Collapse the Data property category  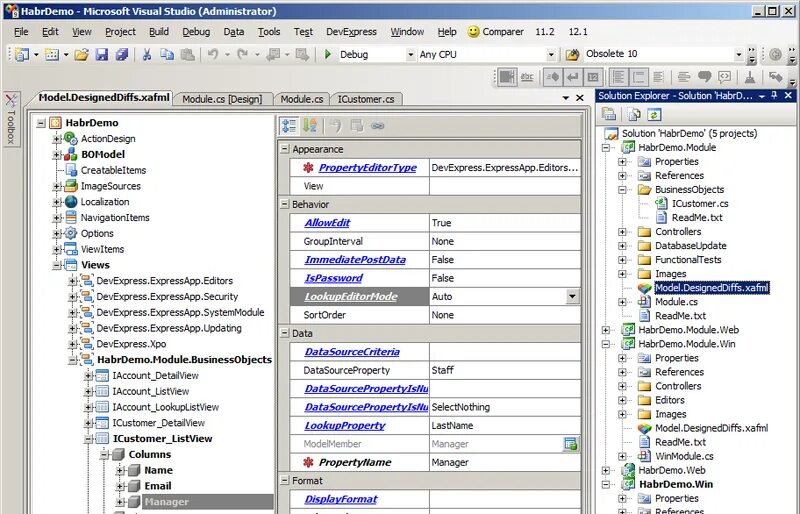[284, 333]
